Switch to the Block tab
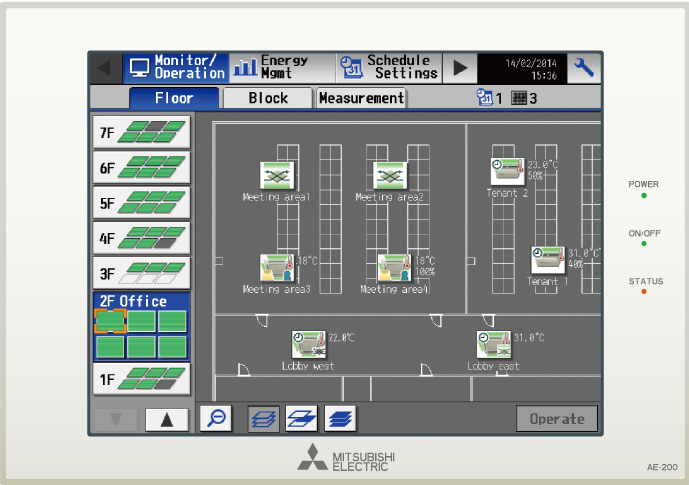Screen dimensions: 689x485 (268, 98)
